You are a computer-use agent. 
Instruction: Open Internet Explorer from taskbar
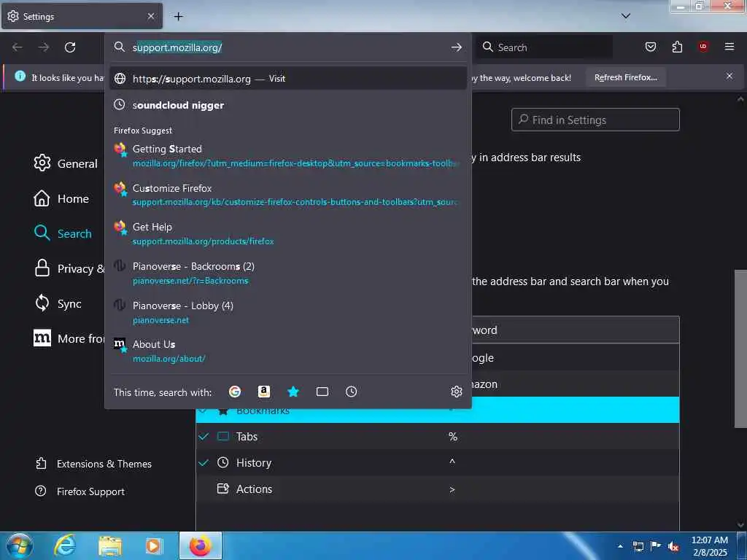(64, 545)
